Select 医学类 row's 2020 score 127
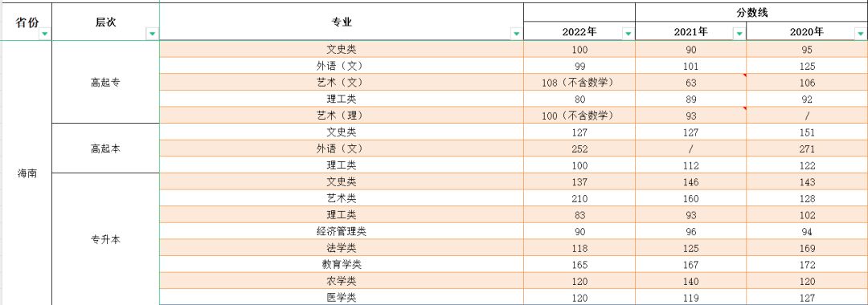 pyautogui.click(x=807, y=297)
